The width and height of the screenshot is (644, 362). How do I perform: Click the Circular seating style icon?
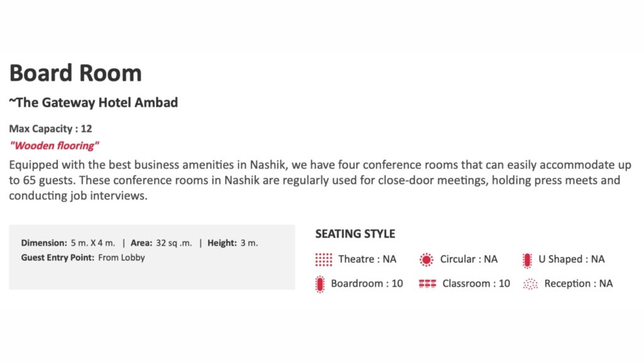click(x=426, y=259)
